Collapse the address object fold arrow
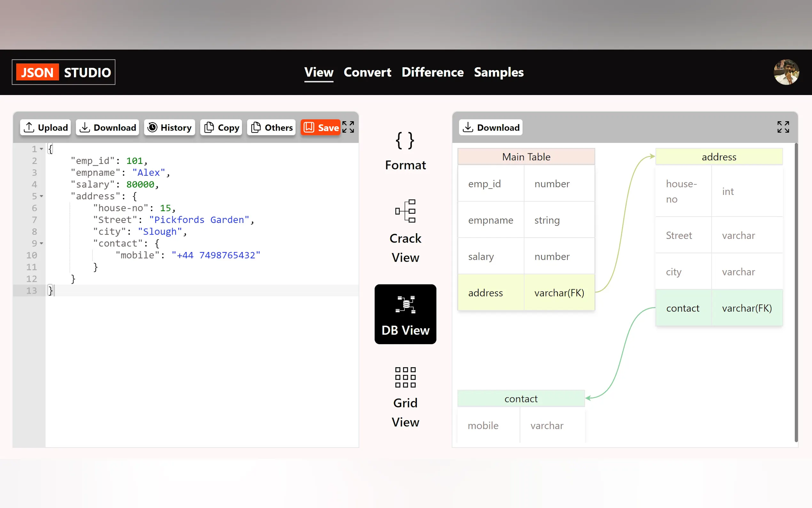 pos(41,196)
